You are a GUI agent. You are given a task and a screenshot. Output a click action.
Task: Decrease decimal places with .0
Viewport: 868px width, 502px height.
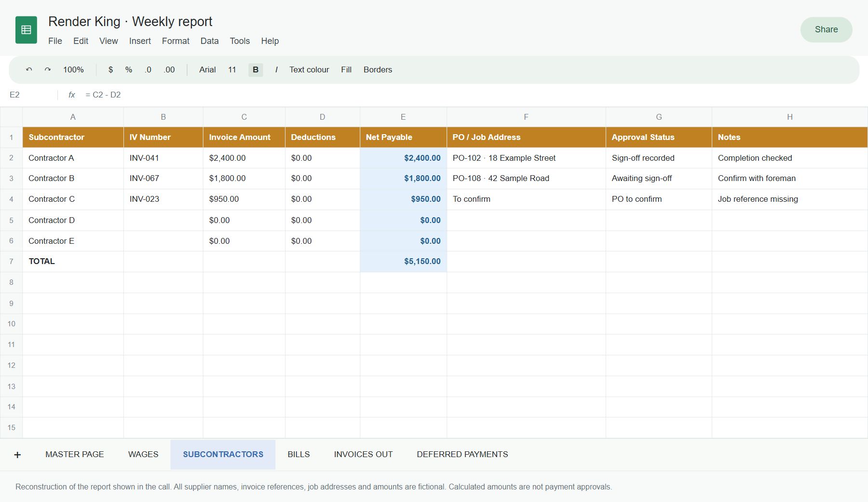coord(148,70)
